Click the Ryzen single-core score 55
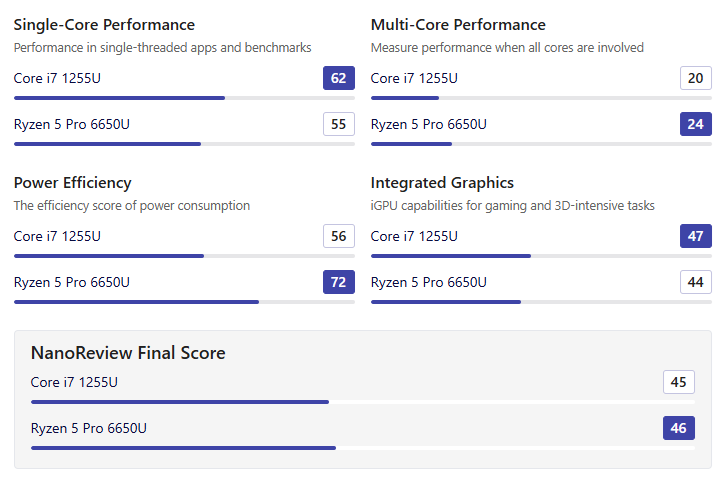The width and height of the screenshot is (726, 481). 338,124
